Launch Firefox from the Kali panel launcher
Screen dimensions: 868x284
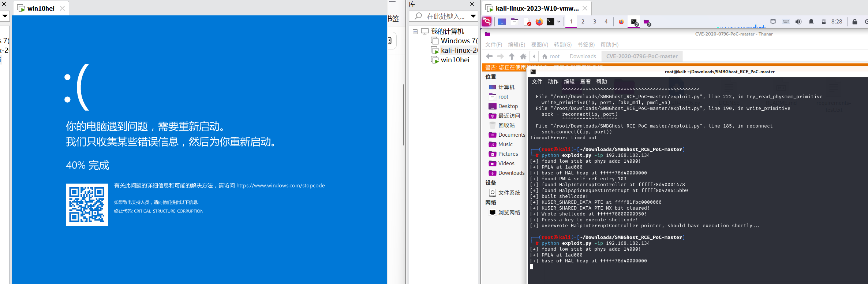pos(539,22)
